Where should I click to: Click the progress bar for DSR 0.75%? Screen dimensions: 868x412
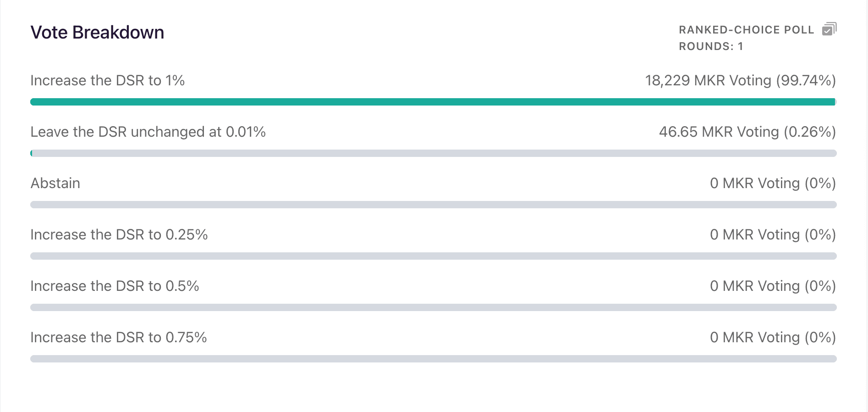point(433,359)
